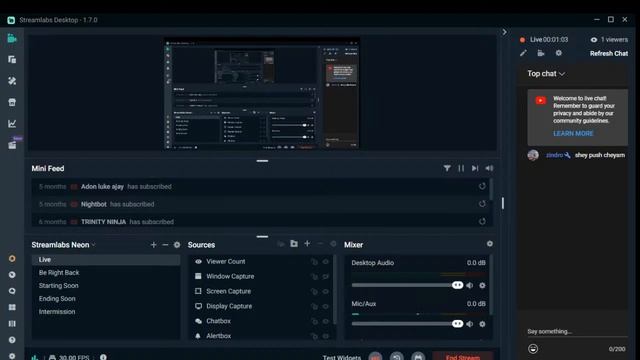
Task: Click the Mini Feed scrollbar
Action: [x=490, y=189]
